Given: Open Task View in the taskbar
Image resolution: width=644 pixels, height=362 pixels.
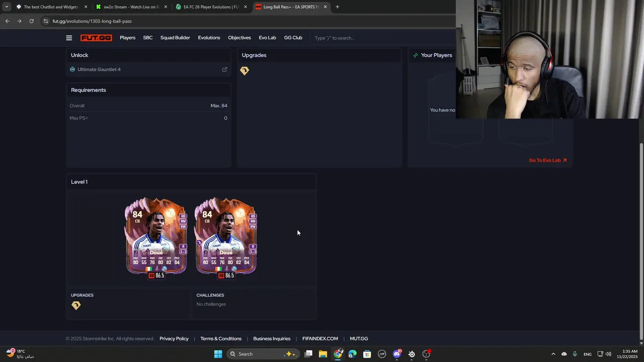Looking at the screenshot, I should [x=308, y=354].
